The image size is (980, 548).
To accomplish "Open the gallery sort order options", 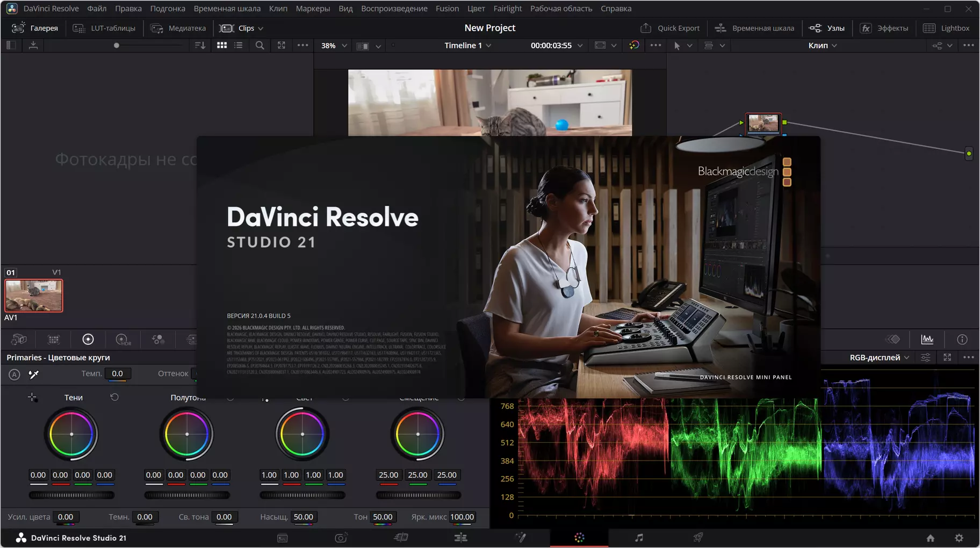I will pyautogui.click(x=200, y=46).
